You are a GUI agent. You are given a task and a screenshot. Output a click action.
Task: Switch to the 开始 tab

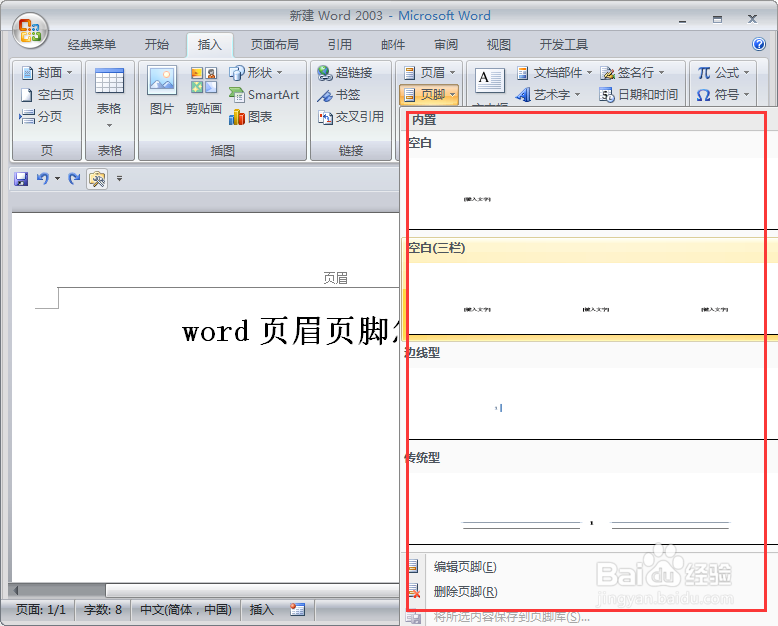157,45
